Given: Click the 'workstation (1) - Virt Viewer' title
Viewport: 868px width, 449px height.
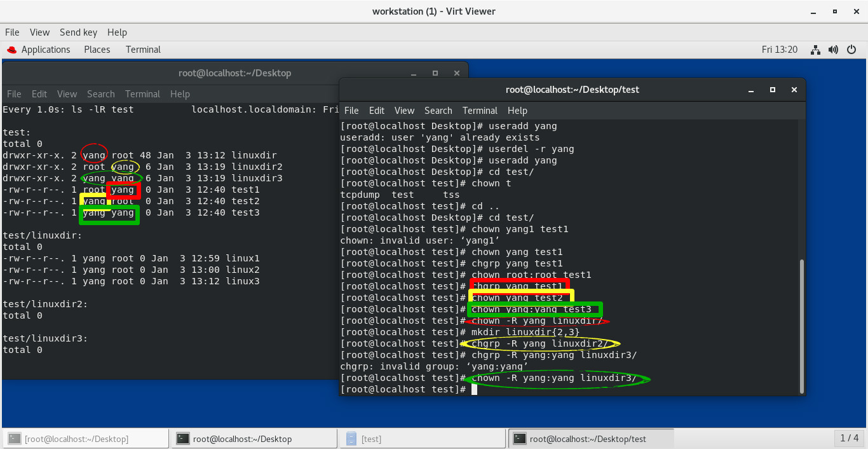Looking at the screenshot, I should [x=433, y=11].
